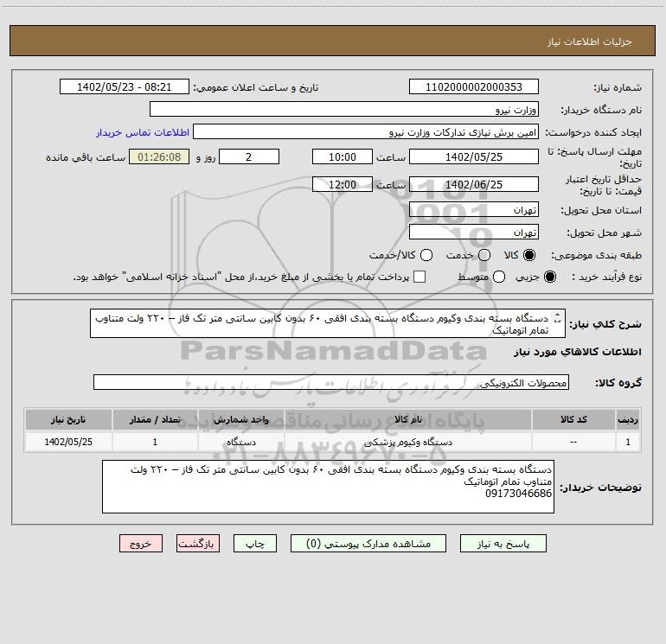Click the نام دستگاه خریدار field

pyautogui.click(x=344, y=109)
